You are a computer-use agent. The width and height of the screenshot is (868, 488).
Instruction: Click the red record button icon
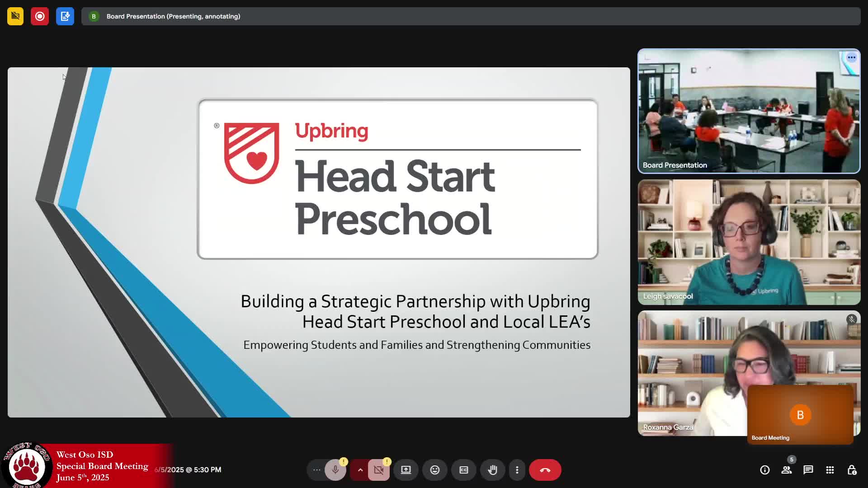tap(40, 16)
